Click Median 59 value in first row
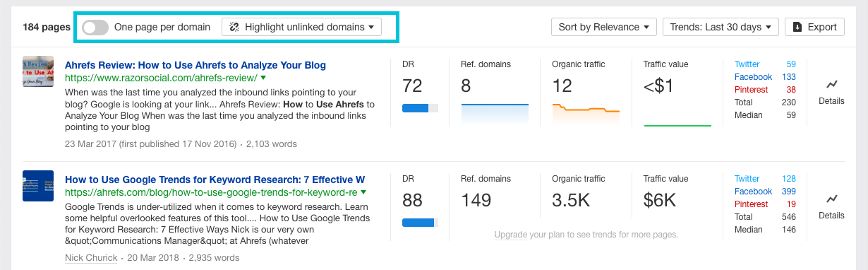 point(791,115)
